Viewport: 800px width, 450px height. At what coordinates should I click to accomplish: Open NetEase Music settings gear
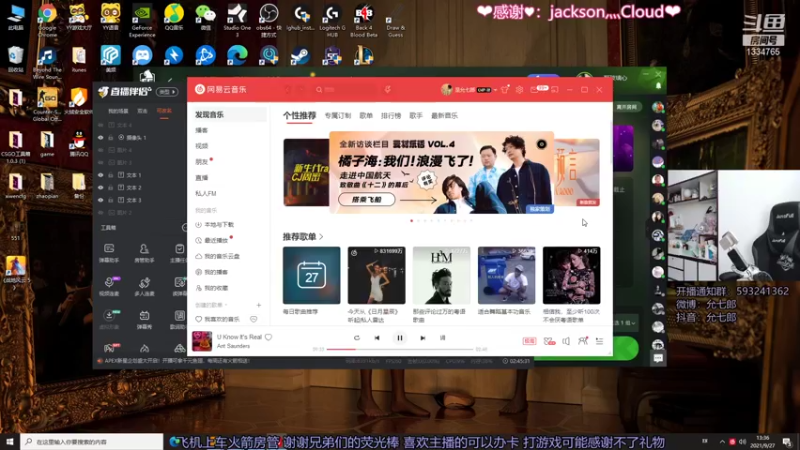519,90
